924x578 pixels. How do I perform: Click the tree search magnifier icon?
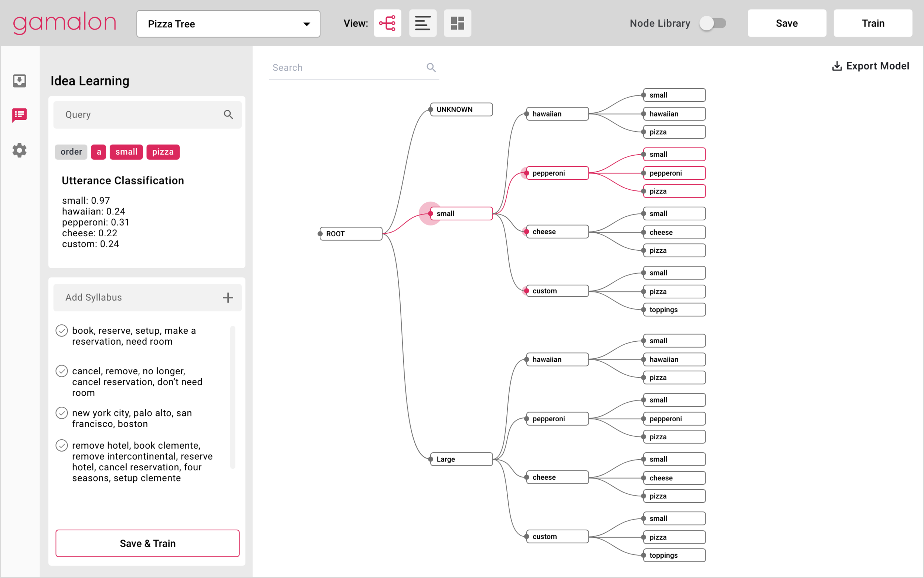click(431, 68)
